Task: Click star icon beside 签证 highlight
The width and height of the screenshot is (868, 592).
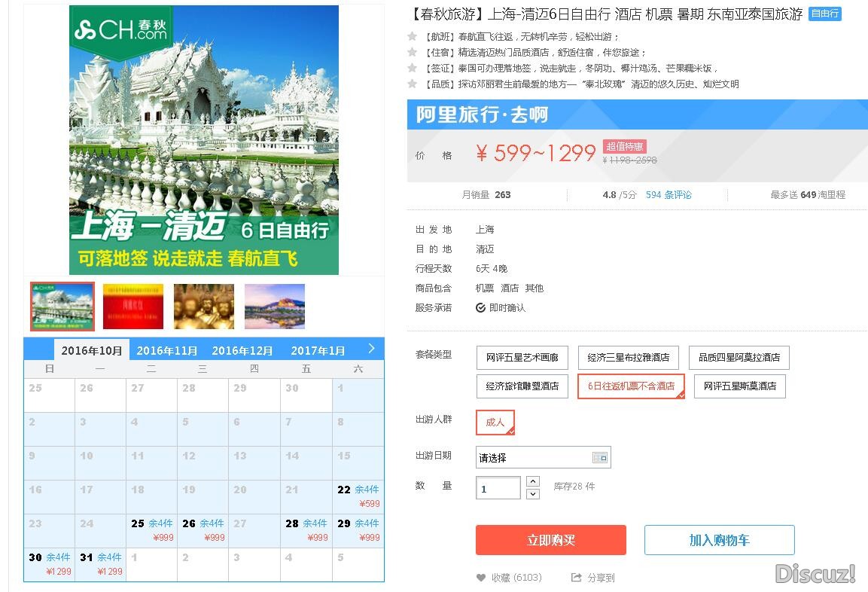Action: pos(412,68)
